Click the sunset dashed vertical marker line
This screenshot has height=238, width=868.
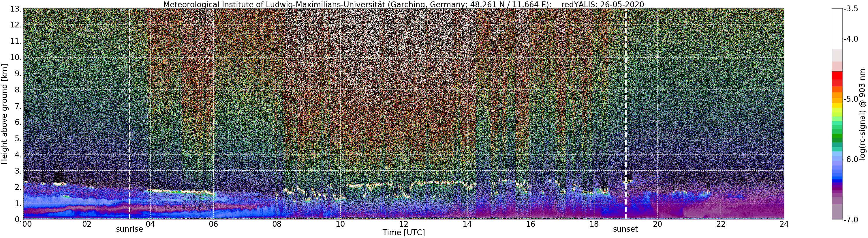(x=626, y=114)
